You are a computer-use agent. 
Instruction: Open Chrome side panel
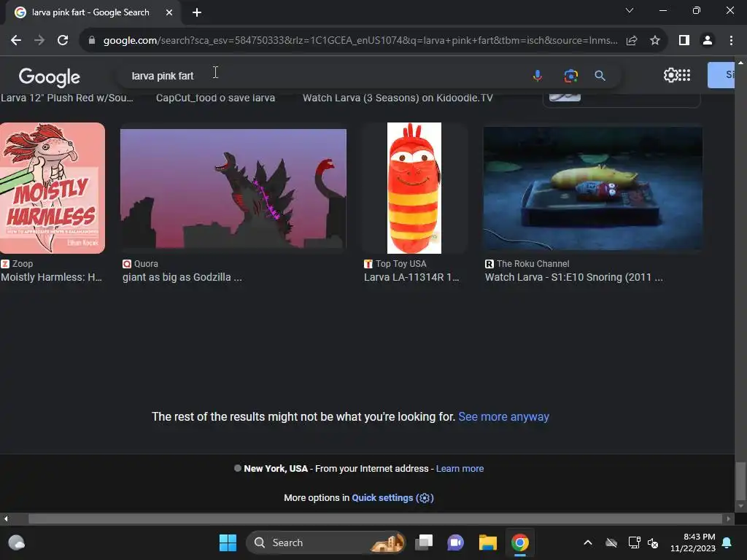[x=684, y=41]
